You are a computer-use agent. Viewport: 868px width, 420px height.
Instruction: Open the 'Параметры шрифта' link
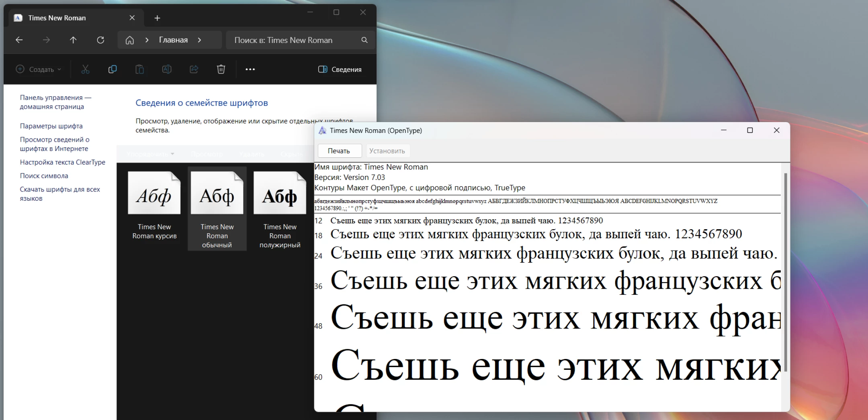51,126
